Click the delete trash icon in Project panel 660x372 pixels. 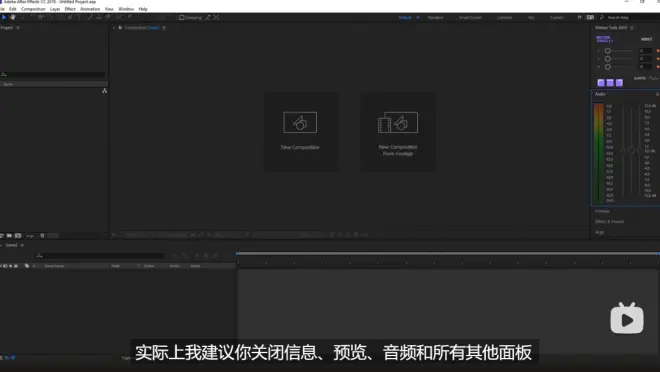click(42, 236)
